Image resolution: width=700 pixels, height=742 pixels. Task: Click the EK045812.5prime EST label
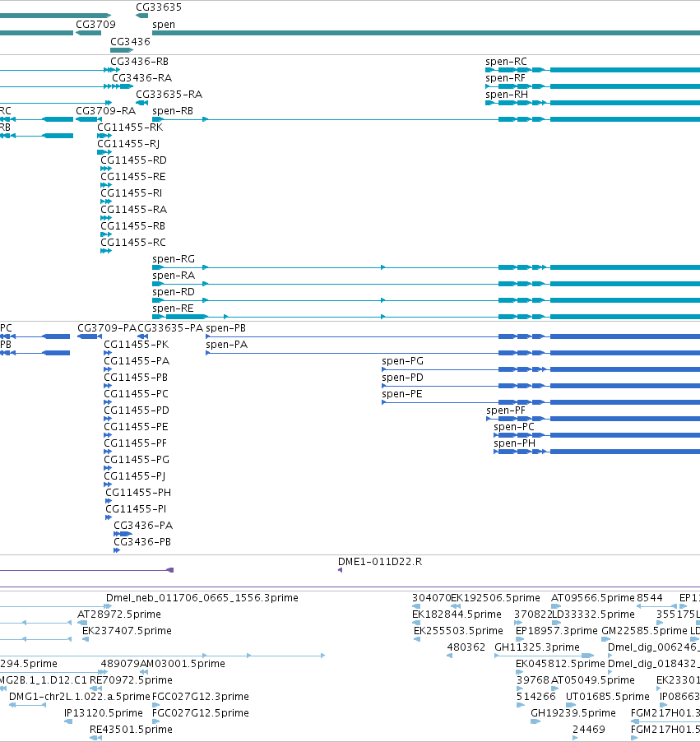[560, 664]
